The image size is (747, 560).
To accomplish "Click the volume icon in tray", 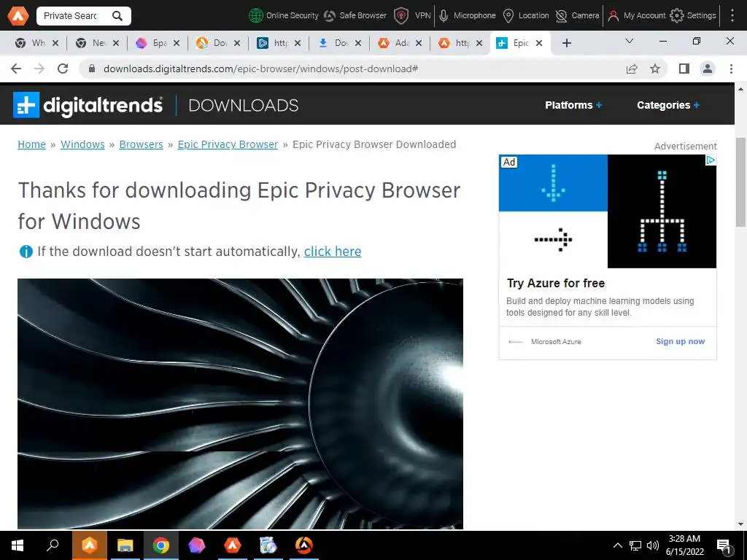I will 653,545.
